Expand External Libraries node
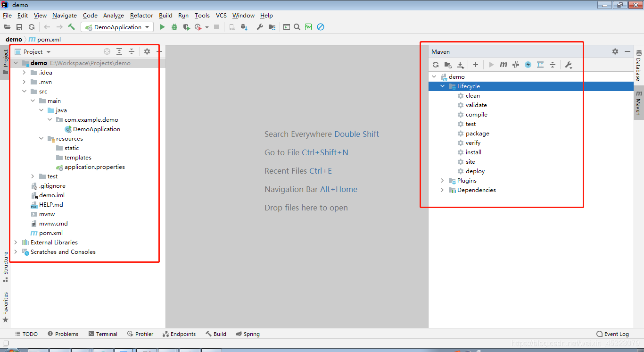Screen dimensions: 644x352 [16, 243]
